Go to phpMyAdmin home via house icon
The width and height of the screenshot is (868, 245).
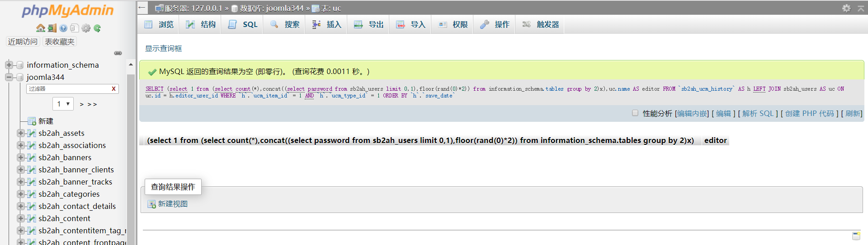(41, 28)
